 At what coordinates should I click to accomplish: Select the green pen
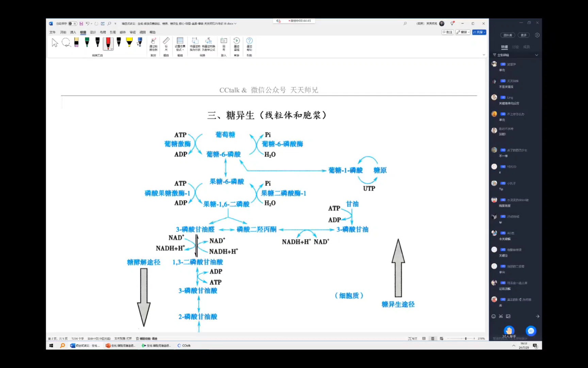click(87, 43)
